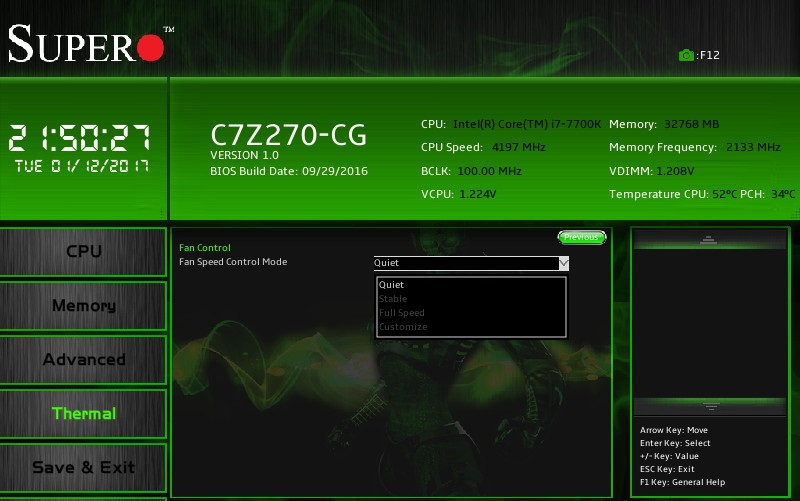Go to the Save & Exit tab

pyautogui.click(x=83, y=467)
